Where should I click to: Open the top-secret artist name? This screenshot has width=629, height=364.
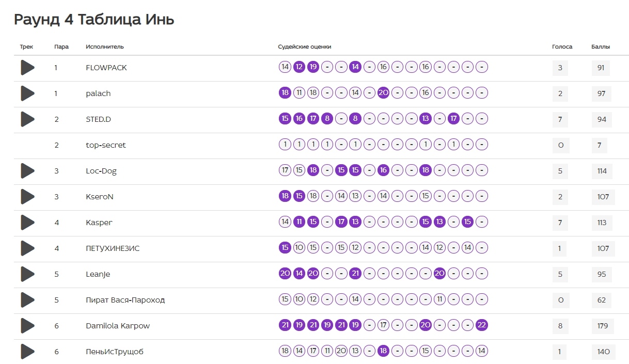106,145
